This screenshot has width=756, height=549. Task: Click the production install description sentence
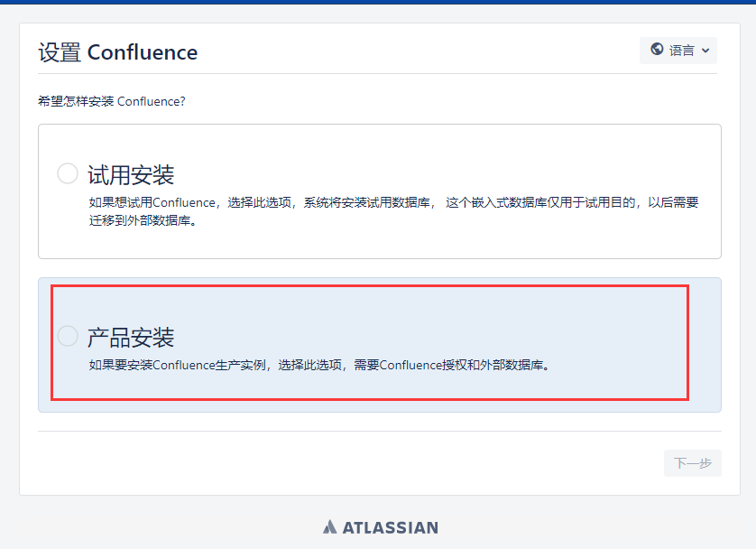pyautogui.click(x=318, y=366)
